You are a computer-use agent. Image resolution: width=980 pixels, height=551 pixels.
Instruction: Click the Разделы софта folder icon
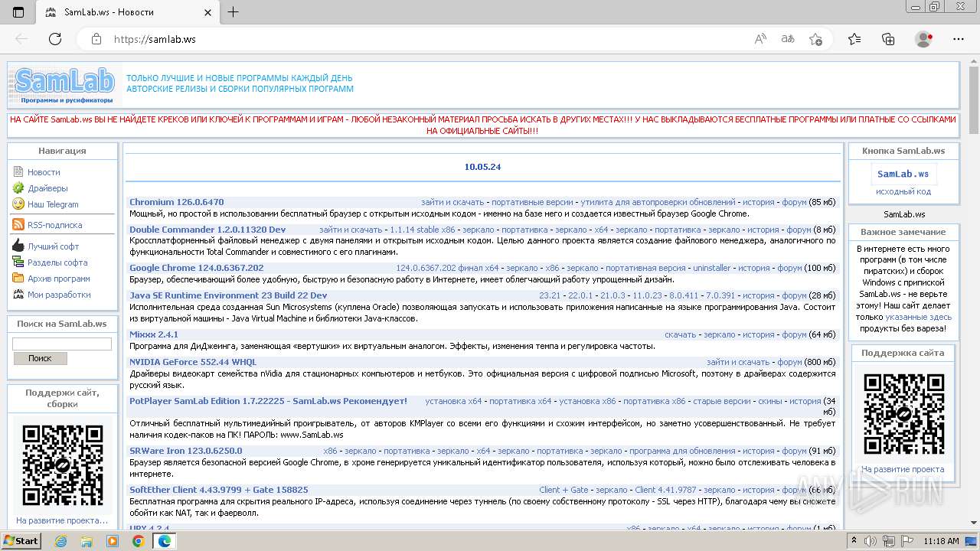tap(18, 262)
